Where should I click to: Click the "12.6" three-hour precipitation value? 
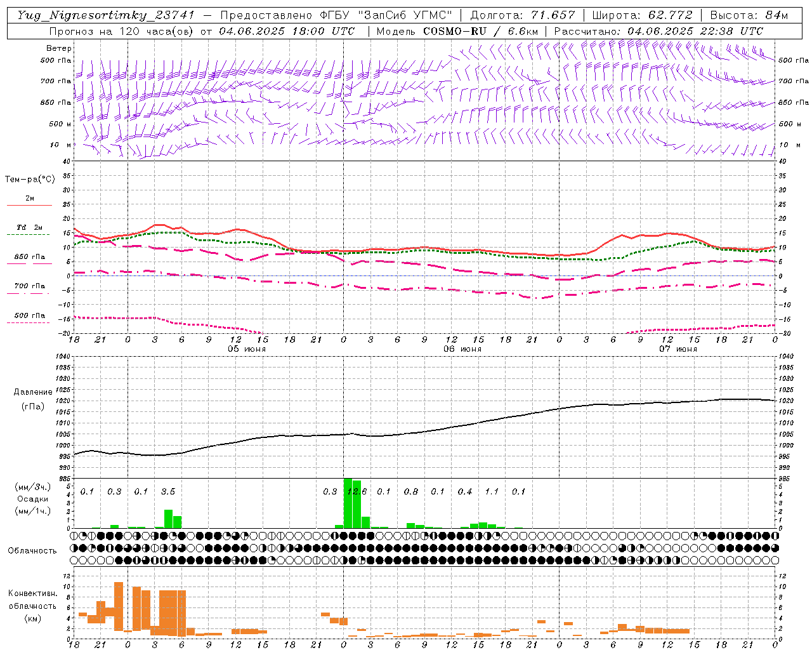357,492
